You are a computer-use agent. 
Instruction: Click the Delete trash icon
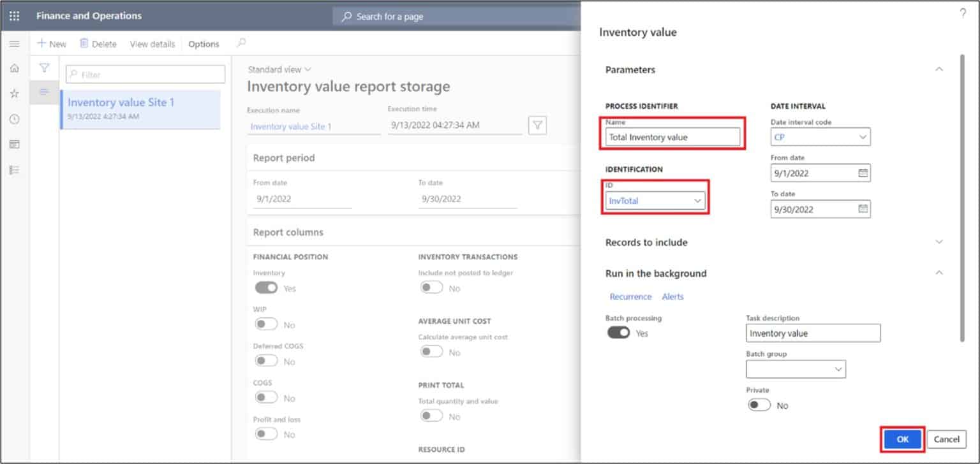pyautogui.click(x=85, y=43)
